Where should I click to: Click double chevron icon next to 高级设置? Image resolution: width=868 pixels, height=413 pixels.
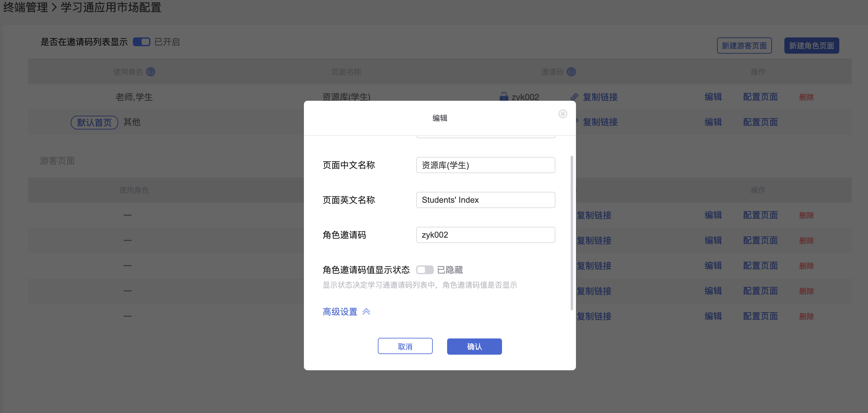click(366, 312)
